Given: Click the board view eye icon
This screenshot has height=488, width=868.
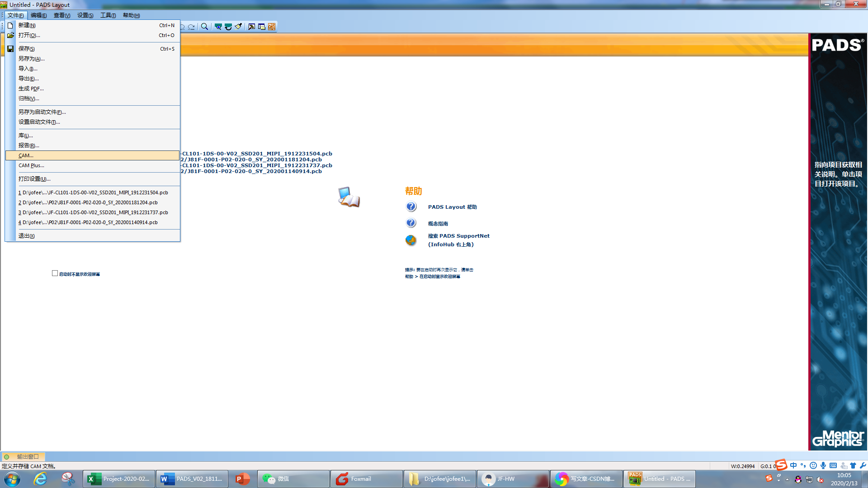Looking at the screenshot, I should coord(218,27).
